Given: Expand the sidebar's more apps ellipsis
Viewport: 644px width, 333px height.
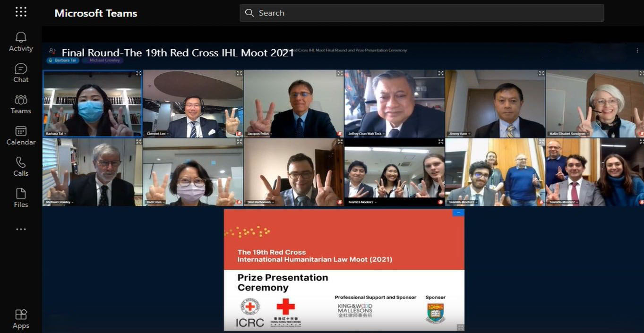Looking at the screenshot, I should pos(21,229).
